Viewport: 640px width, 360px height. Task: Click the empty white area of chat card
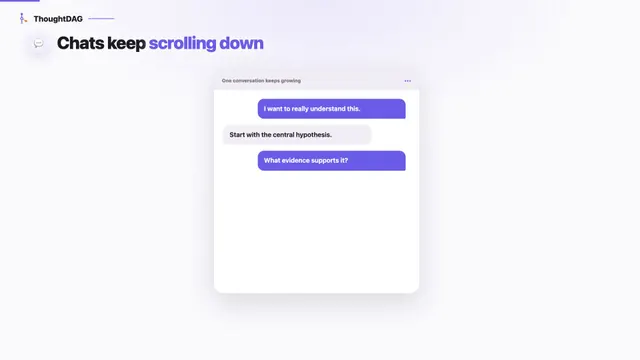(x=316, y=233)
